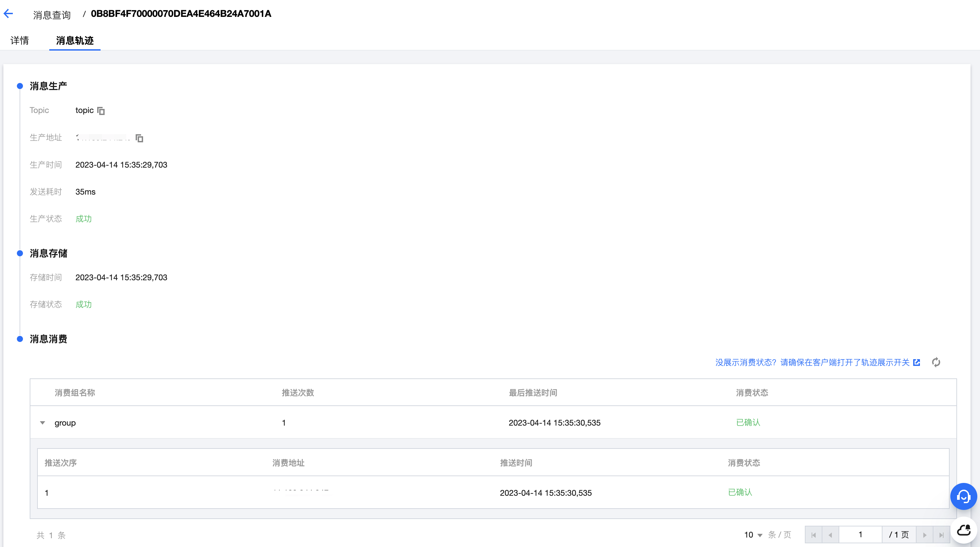Click the 推送次数 column header
Screen dimensions: 980x547
298,393
